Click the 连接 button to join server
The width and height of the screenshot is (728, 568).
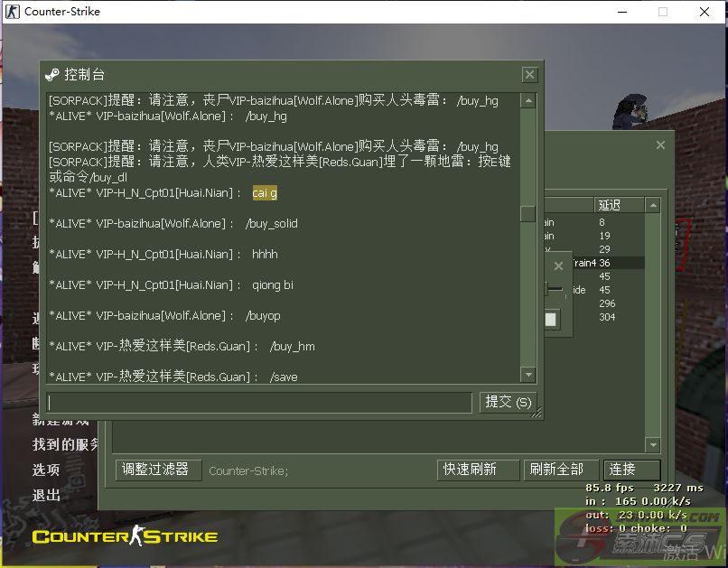click(x=632, y=470)
